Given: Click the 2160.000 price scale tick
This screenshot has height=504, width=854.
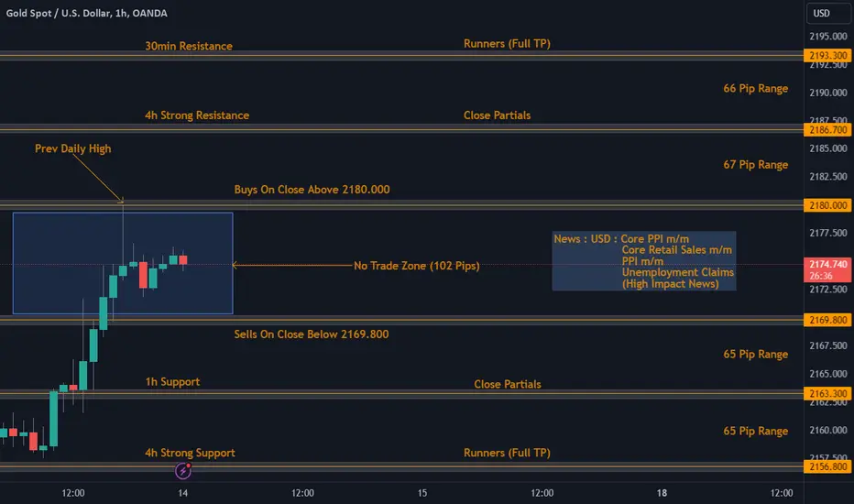Looking at the screenshot, I should tap(827, 430).
